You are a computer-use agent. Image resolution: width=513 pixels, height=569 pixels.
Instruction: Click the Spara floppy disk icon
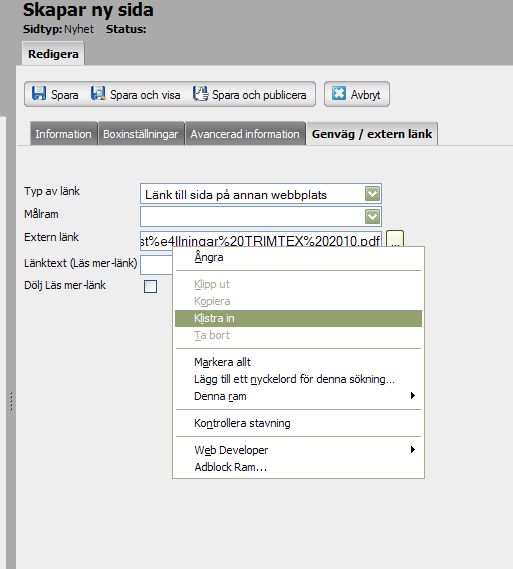pos(39,94)
